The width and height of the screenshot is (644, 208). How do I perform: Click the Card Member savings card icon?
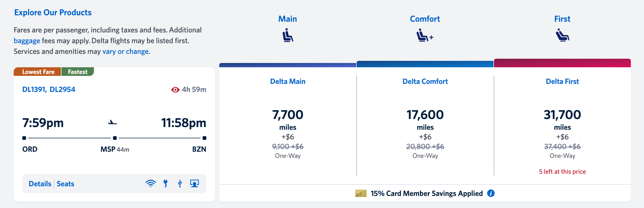click(360, 193)
